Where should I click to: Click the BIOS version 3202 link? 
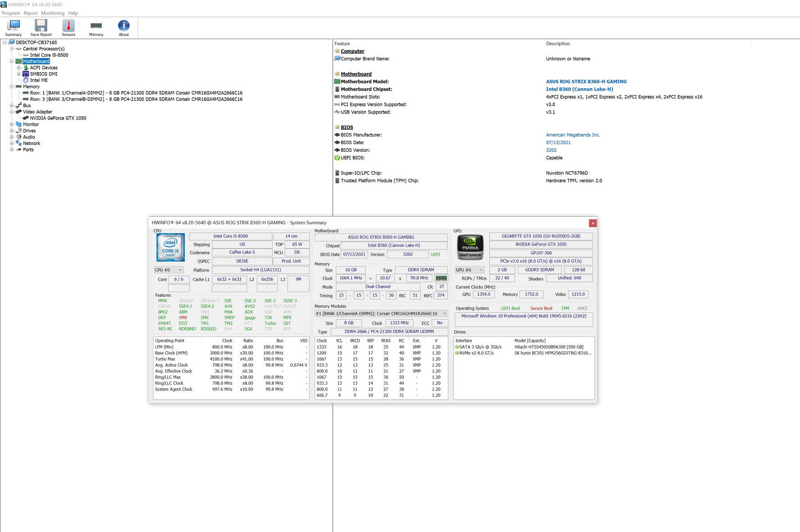tap(551, 150)
